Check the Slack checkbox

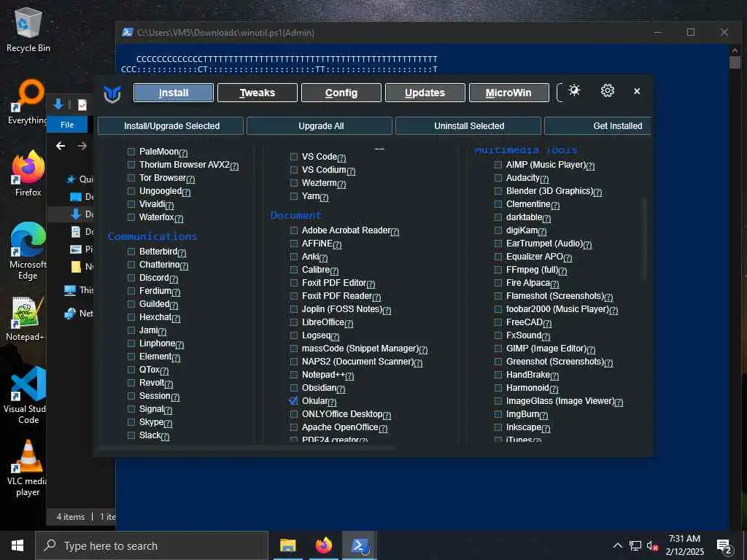coord(131,435)
